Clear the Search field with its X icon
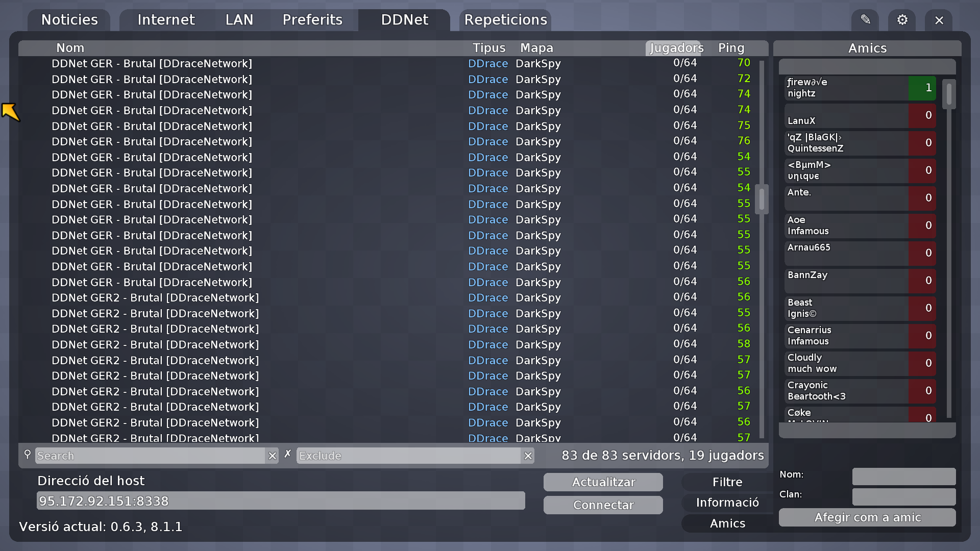The width and height of the screenshot is (980, 551). [x=272, y=456]
